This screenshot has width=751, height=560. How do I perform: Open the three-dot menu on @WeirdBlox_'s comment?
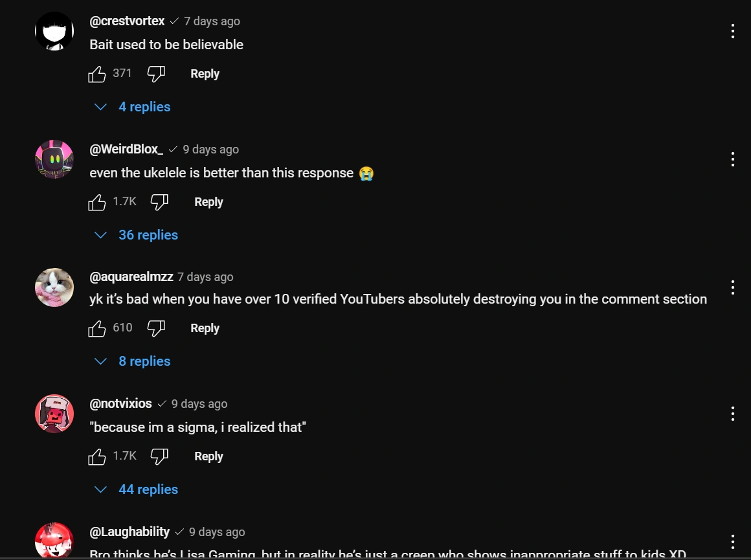click(732, 159)
